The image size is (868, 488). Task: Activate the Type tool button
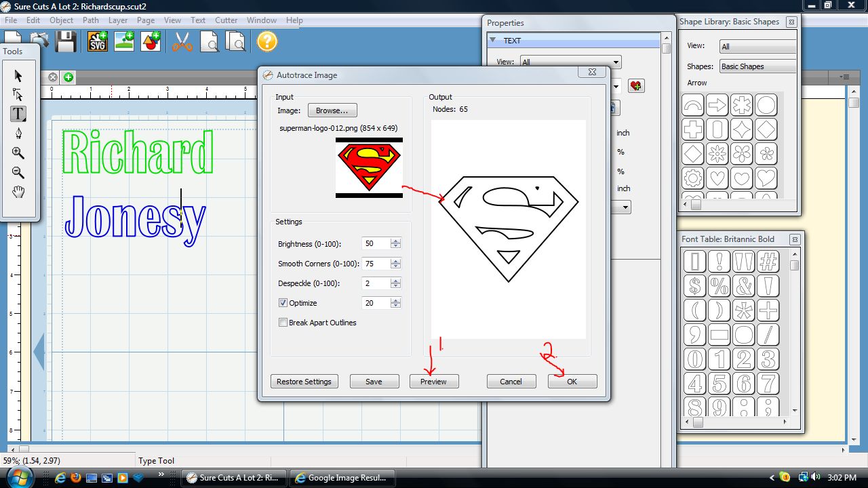18,114
